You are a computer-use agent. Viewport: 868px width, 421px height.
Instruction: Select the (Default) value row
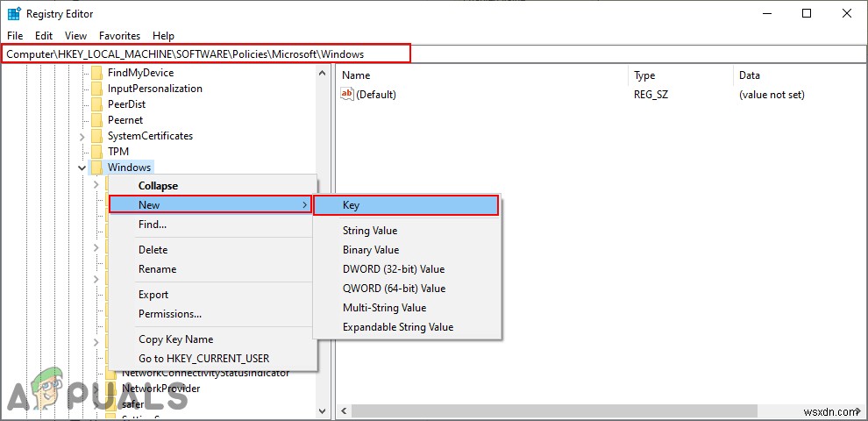click(601, 94)
